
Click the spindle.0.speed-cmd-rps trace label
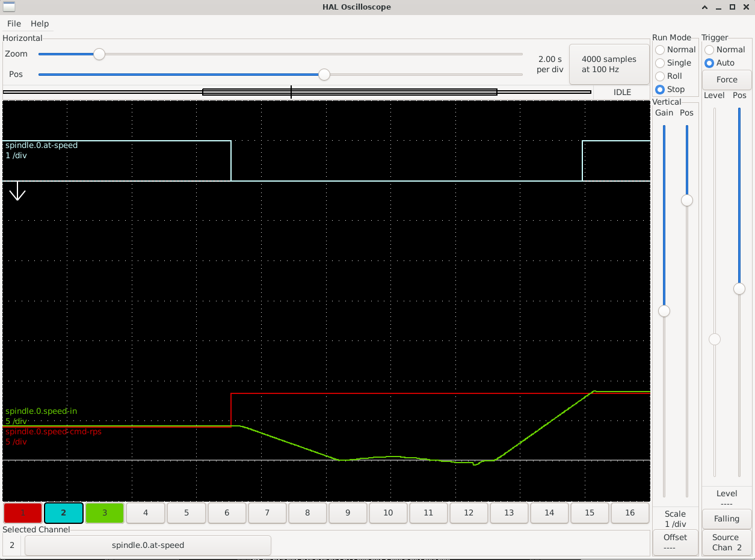pos(54,431)
